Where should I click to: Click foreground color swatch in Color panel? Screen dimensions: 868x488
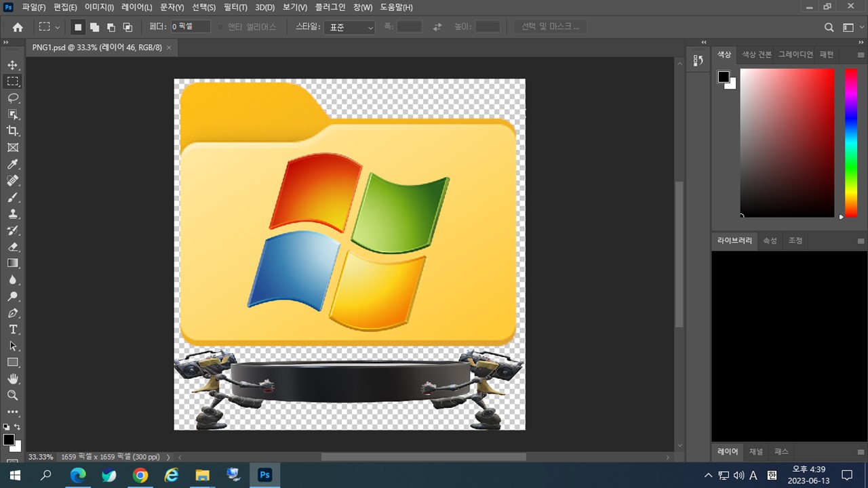(724, 77)
